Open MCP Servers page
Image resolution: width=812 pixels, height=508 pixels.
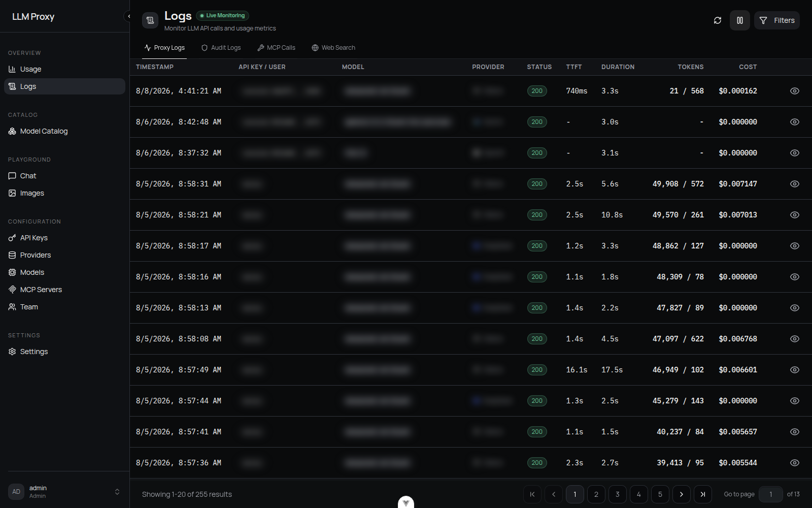(x=64, y=290)
